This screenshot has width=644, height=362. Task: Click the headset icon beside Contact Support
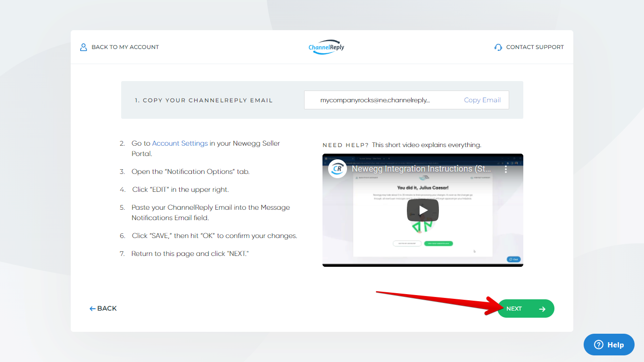pos(498,47)
